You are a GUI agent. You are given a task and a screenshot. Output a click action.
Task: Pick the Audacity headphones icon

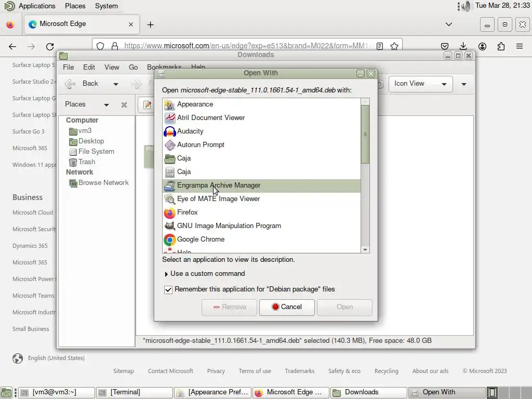170,131
